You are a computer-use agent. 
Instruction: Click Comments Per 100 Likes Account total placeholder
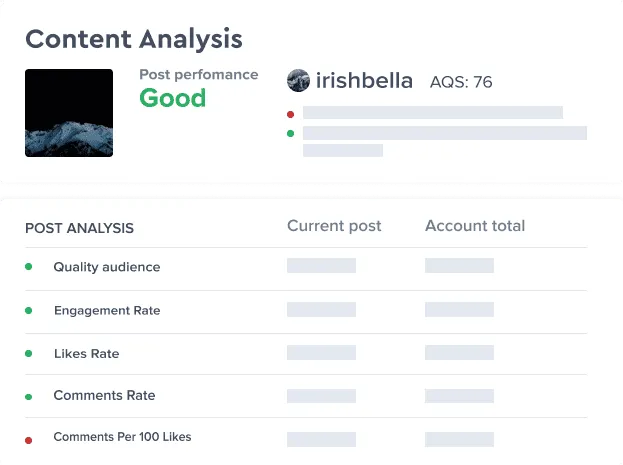(459, 439)
